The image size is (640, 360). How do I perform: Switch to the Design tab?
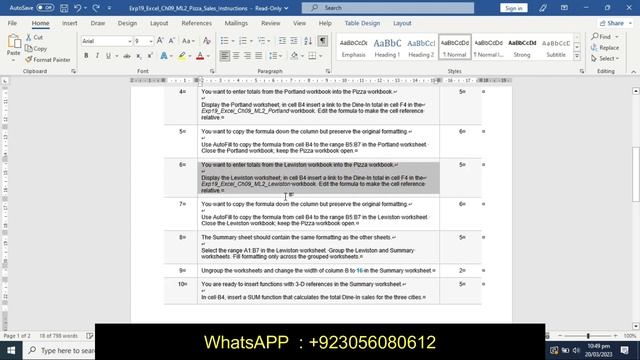pyautogui.click(x=127, y=23)
